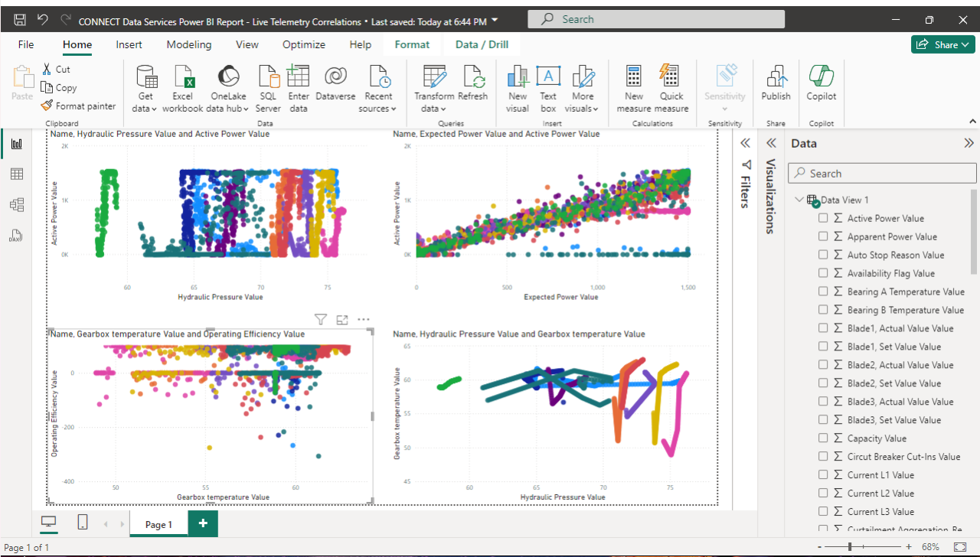Open Transform data dropdown
Viewport: 980px width, 557px height.
pyautogui.click(x=434, y=89)
